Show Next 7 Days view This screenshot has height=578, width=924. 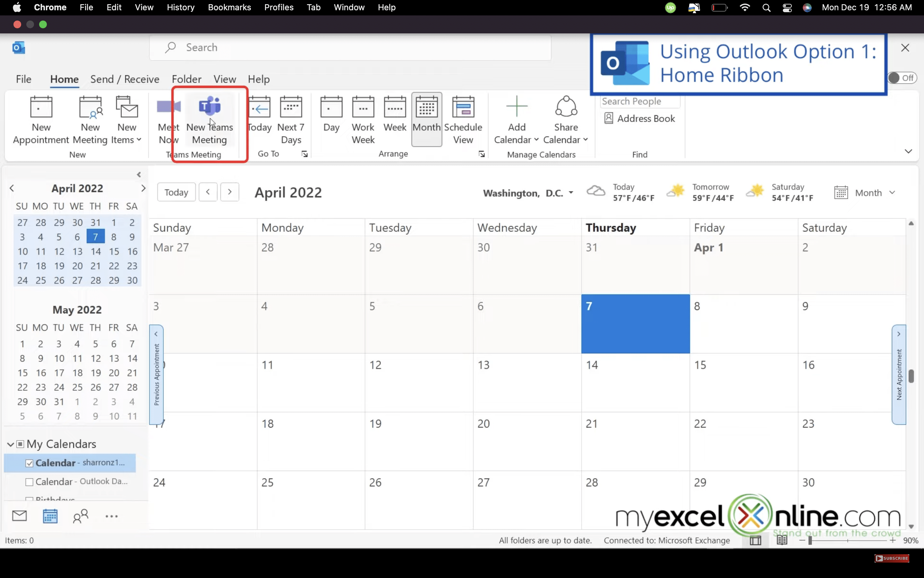291,120
